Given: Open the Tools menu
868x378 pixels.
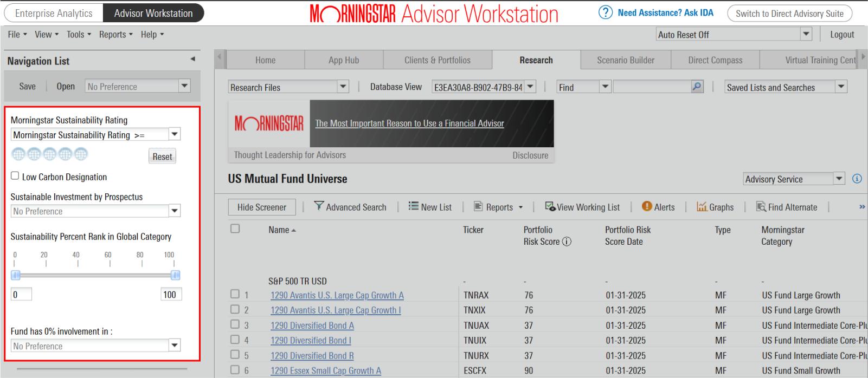Looking at the screenshot, I should (x=79, y=35).
